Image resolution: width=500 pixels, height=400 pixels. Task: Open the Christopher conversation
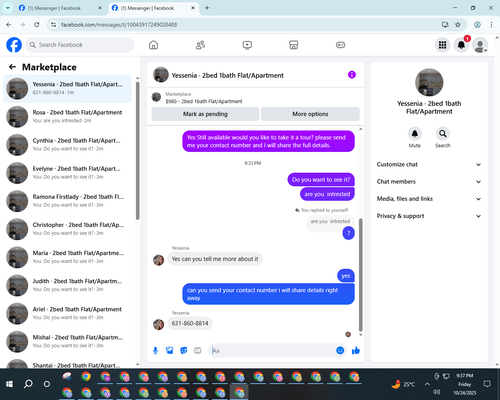pyautogui.click(x=67, y=229)
